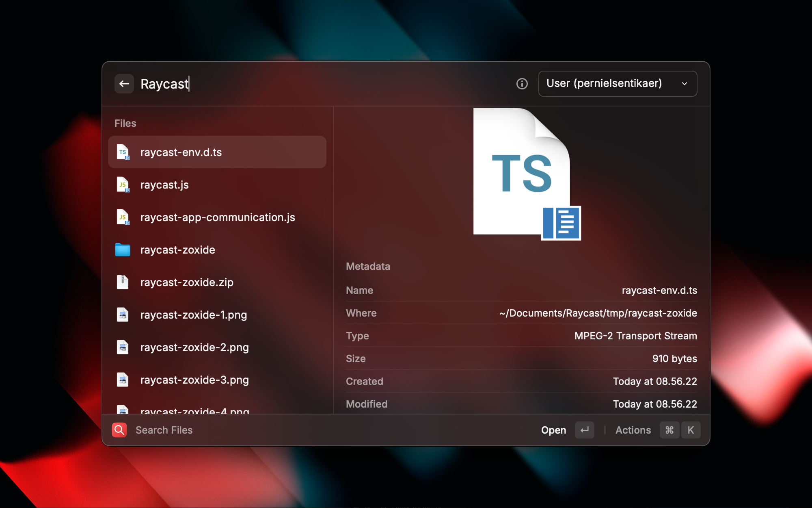The image size is (812, 508).
Task: Click the raycast-zoxide-3.png image icon
Action: 123,380
